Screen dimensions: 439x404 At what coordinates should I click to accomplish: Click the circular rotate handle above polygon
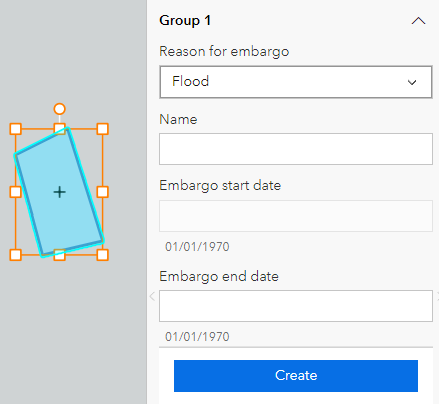(x=59, y=109)
